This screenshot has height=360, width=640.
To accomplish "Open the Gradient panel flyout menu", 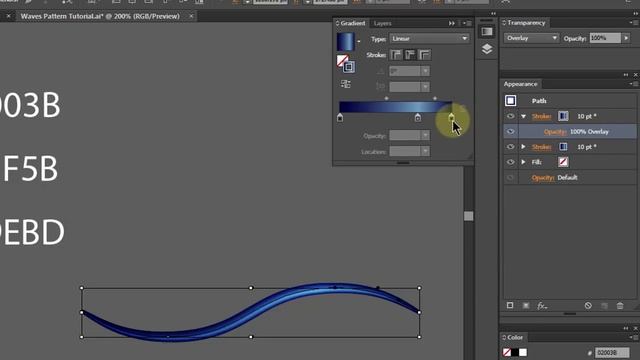I will coord(467,23).
